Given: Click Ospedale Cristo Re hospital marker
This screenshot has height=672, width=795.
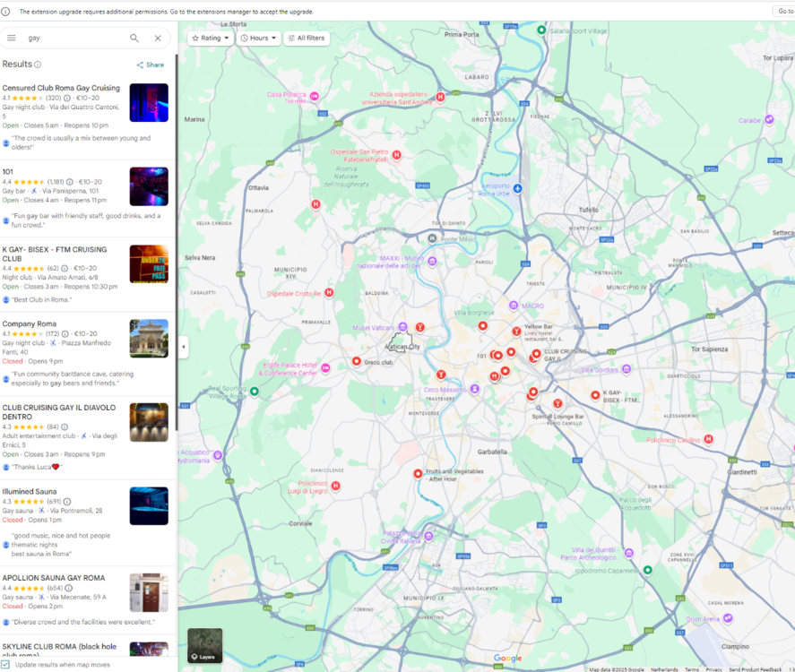Looking at the screenshot, I should click(x=329, y=292).
